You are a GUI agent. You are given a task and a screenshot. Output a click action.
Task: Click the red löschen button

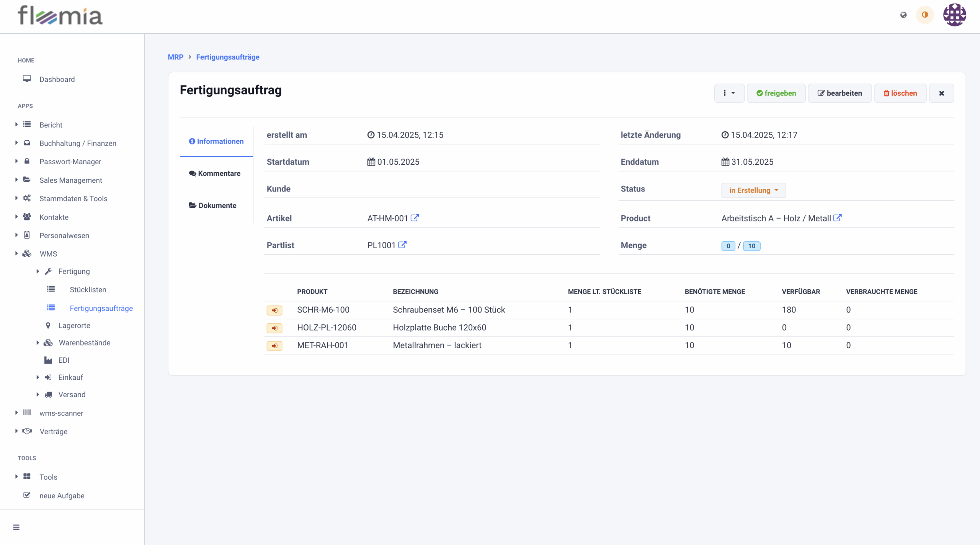pyautogui.click(x=900, y=93)
